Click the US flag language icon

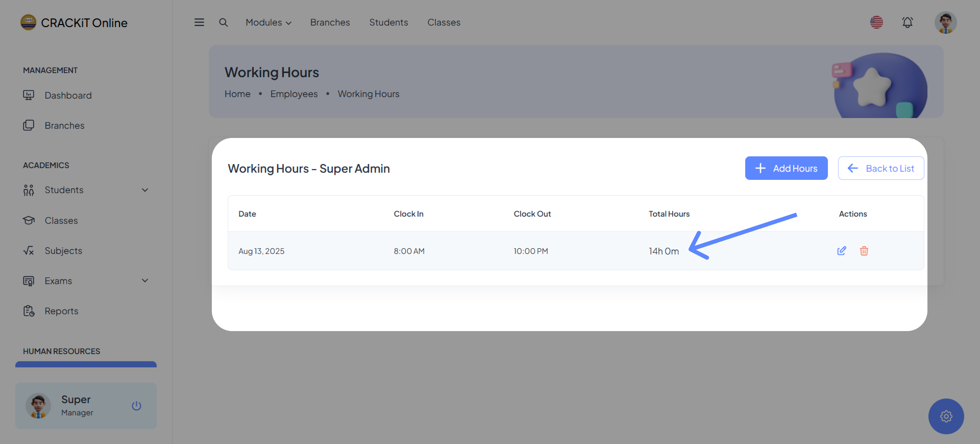click(x=876, y=22)
